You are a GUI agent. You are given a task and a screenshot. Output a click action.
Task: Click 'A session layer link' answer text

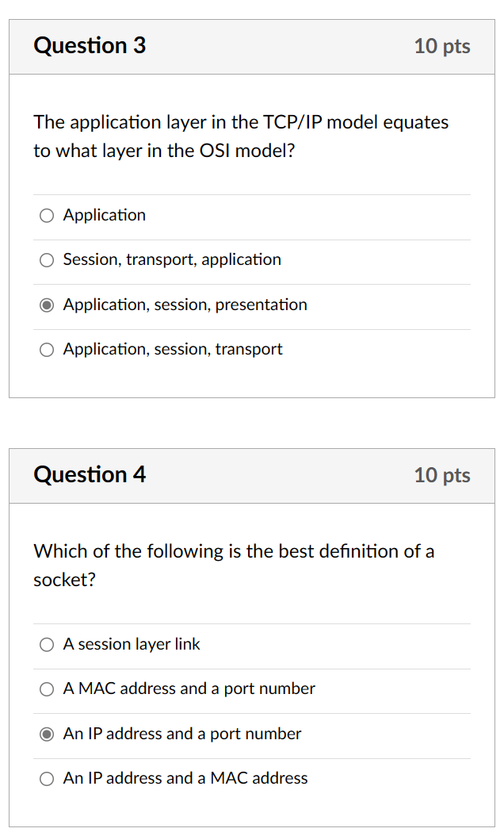(x=132, y=644)
